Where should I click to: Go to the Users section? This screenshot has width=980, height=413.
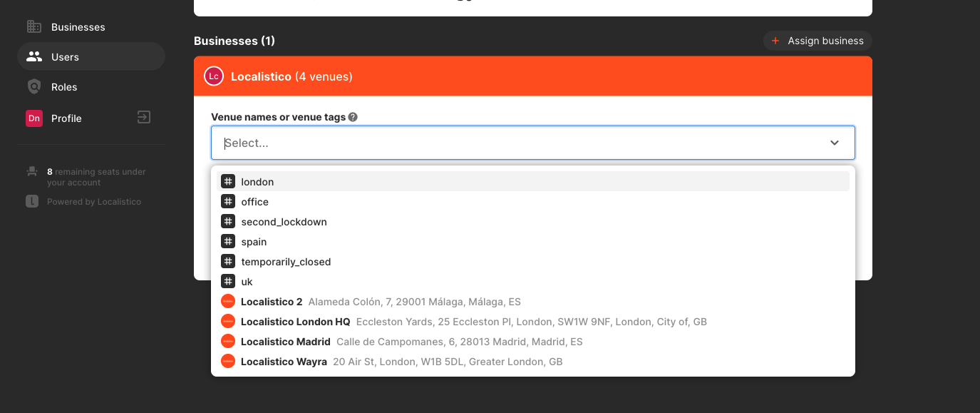91,57
